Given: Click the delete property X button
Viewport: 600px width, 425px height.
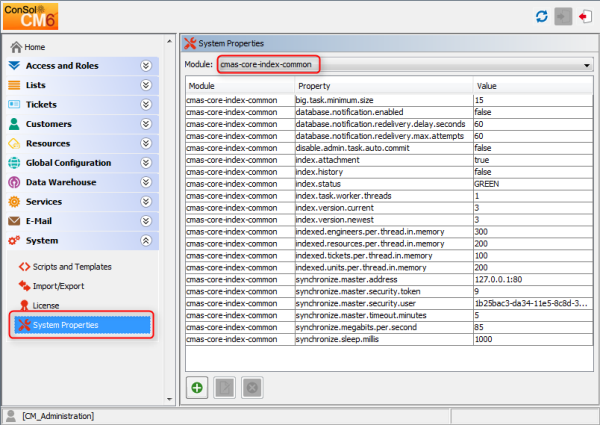Looking at the screenshot, I should point(252,388).
